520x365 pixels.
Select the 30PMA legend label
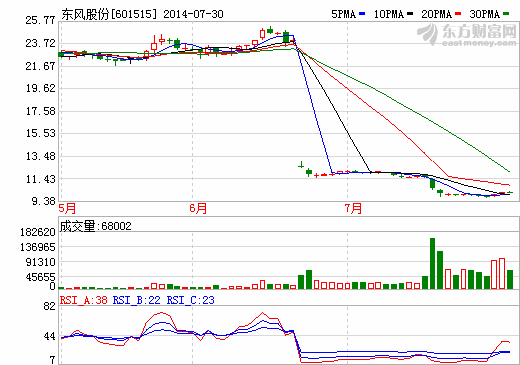coord(484,14)
